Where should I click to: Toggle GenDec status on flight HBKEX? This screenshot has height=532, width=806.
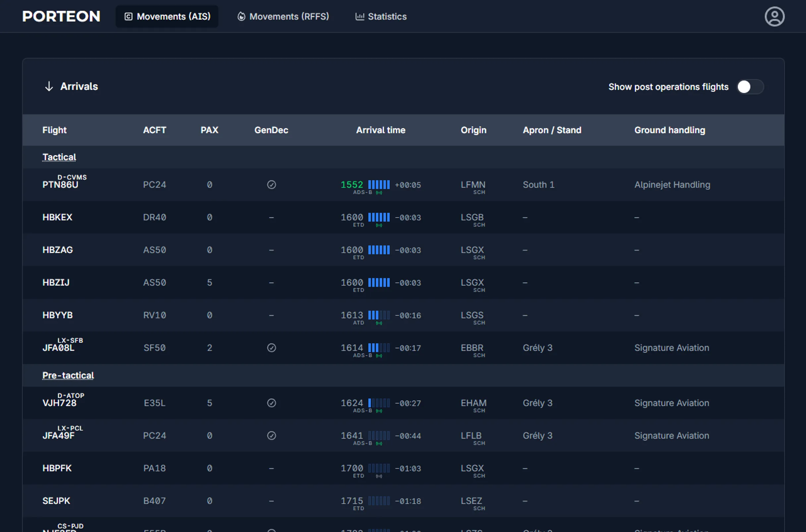click(x=271, y=217)
